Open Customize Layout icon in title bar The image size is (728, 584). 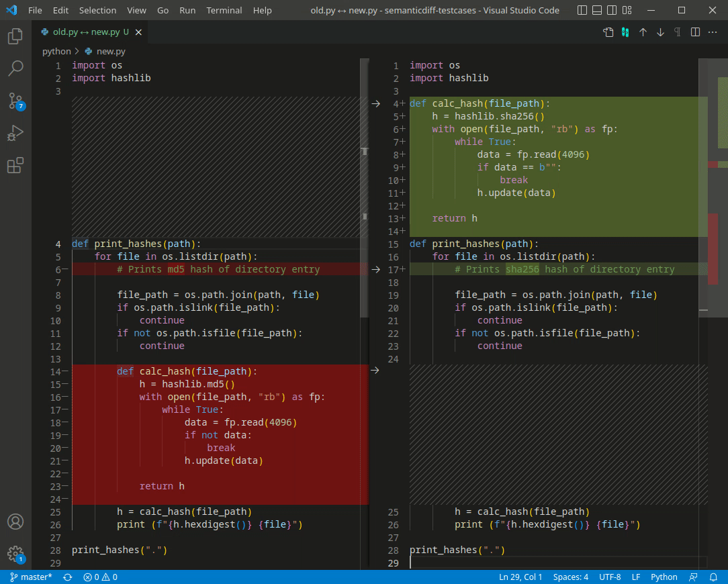(627, 10)
